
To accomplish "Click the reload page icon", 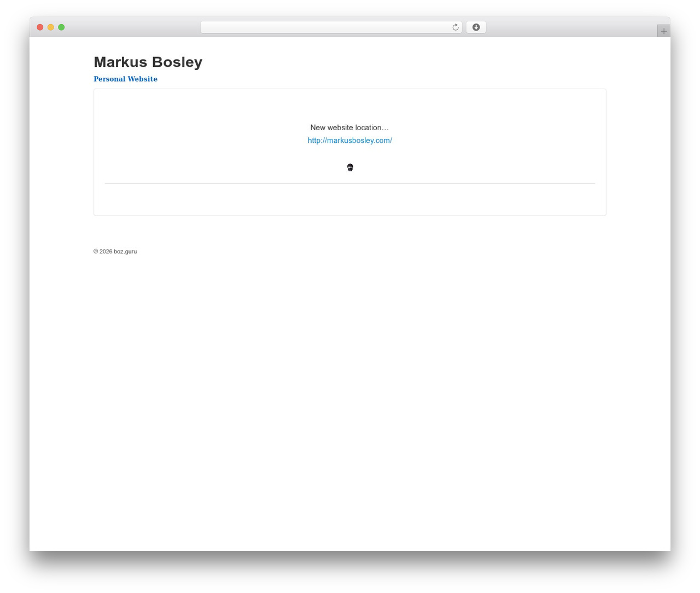I will [x=455, y=27].
